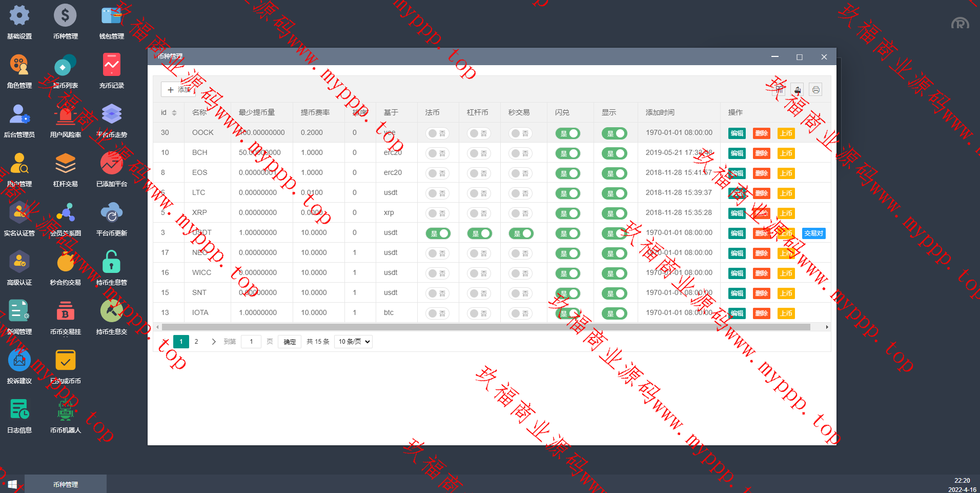
Task: Open the 币币机器人 robot icon
Action: tap(65, 410)
